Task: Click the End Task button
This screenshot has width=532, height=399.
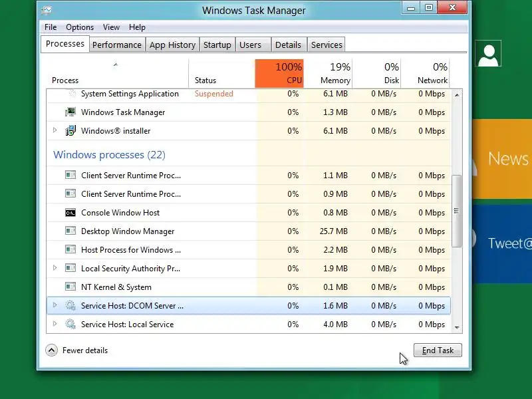Action: [x=438, y=350]
